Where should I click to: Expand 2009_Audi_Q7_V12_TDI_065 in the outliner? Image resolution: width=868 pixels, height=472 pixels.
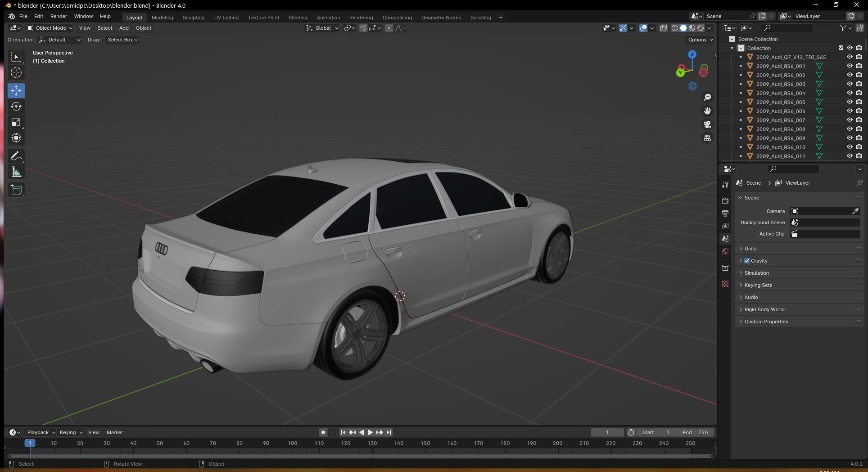(x=741, y=57)
